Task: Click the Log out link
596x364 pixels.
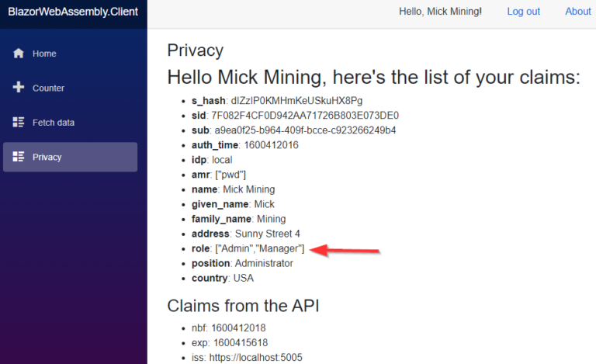Action: coord(523,12)
